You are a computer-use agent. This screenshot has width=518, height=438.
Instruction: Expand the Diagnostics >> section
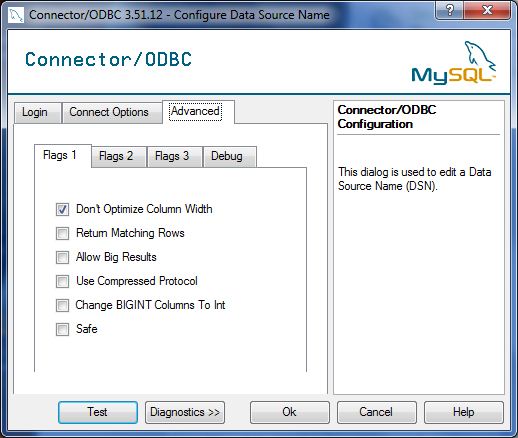(185, 412)
